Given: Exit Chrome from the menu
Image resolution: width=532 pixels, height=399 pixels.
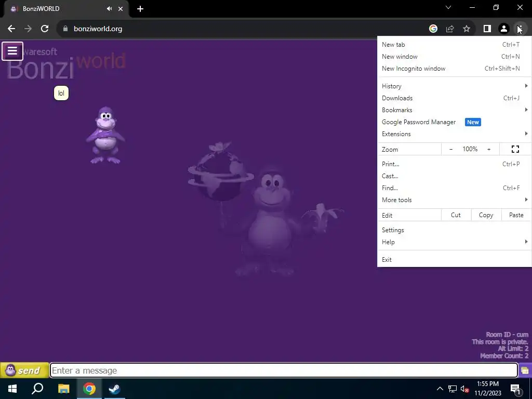Looking at the screenshot, I should pos(454,260).
